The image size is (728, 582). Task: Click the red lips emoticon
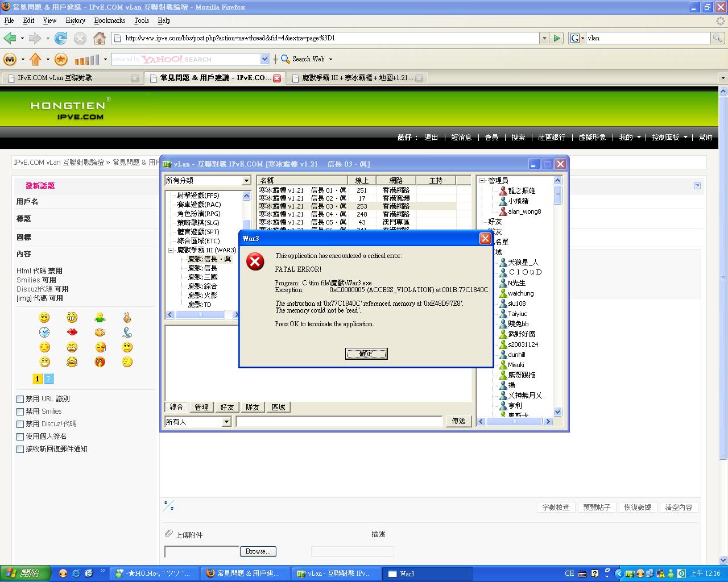(72, 332)
